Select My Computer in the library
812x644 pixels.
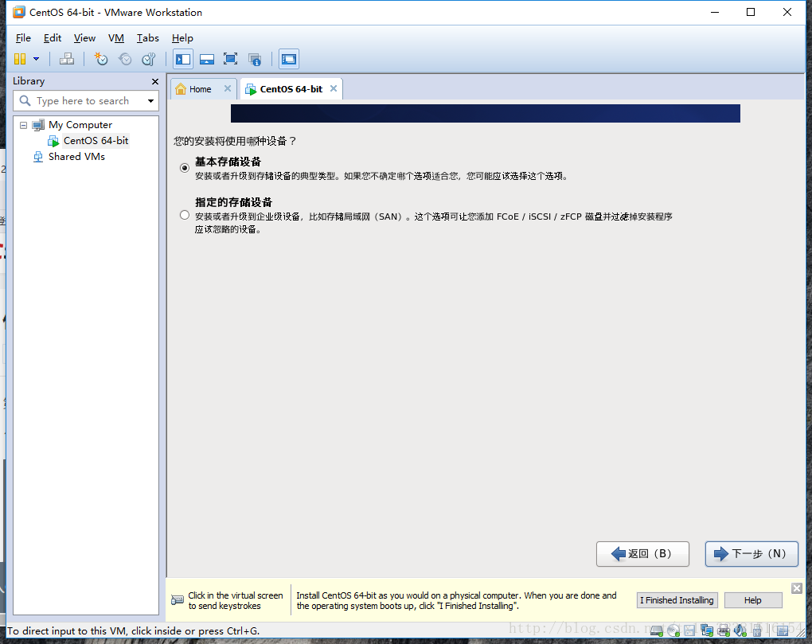(x=80, y=125)
